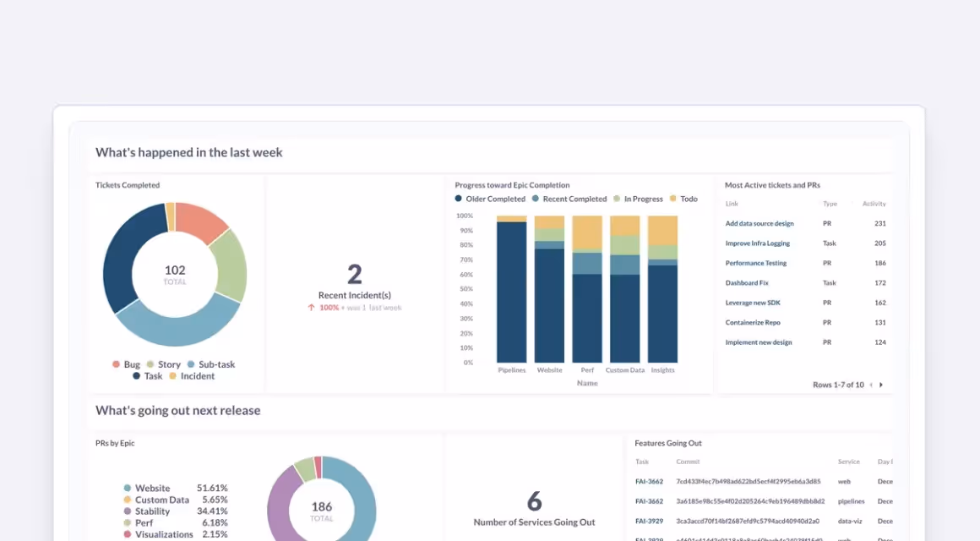This screenshot has height=541, width=980.
Task: Sort Features Going Out by Commit column
Action: tap(688, 462)
